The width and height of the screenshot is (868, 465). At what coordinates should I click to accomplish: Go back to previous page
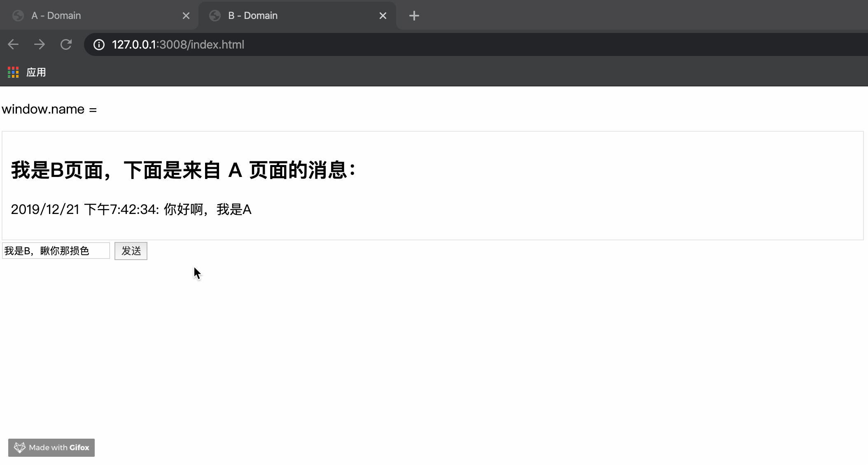(x=13, y=44)
